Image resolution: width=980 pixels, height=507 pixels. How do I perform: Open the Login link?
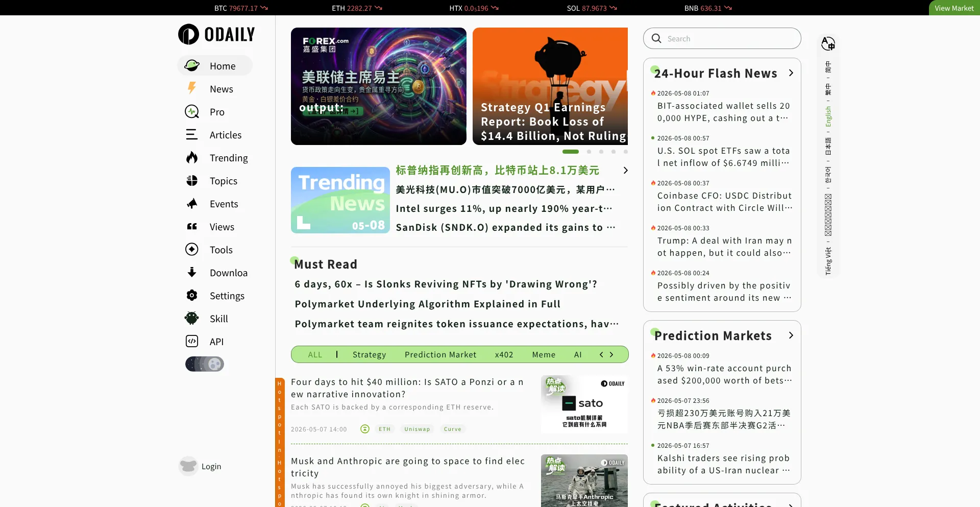point(211,466)
